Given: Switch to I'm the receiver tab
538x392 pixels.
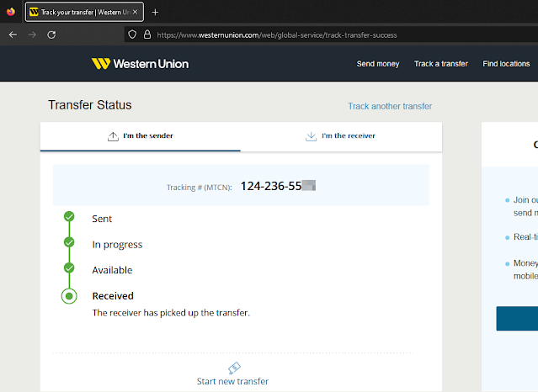Looking at the screenshot, I should [x=341, y=136].
